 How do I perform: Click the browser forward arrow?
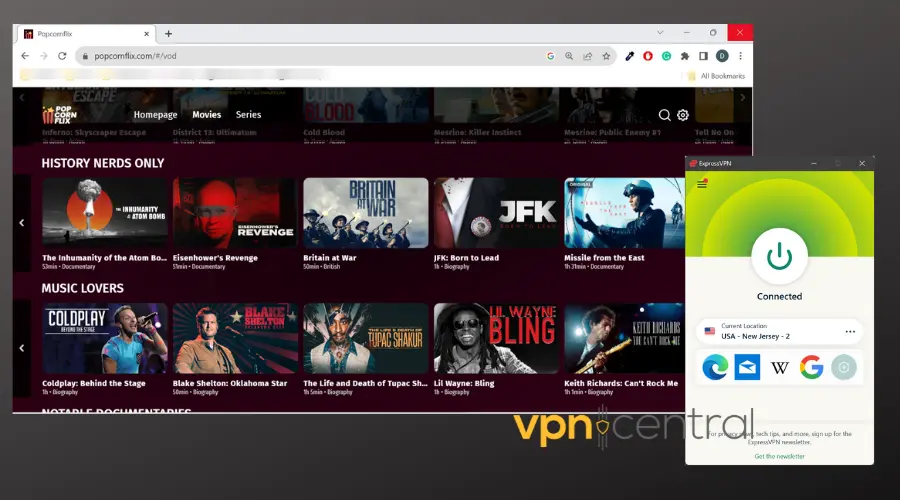[44, 56]
